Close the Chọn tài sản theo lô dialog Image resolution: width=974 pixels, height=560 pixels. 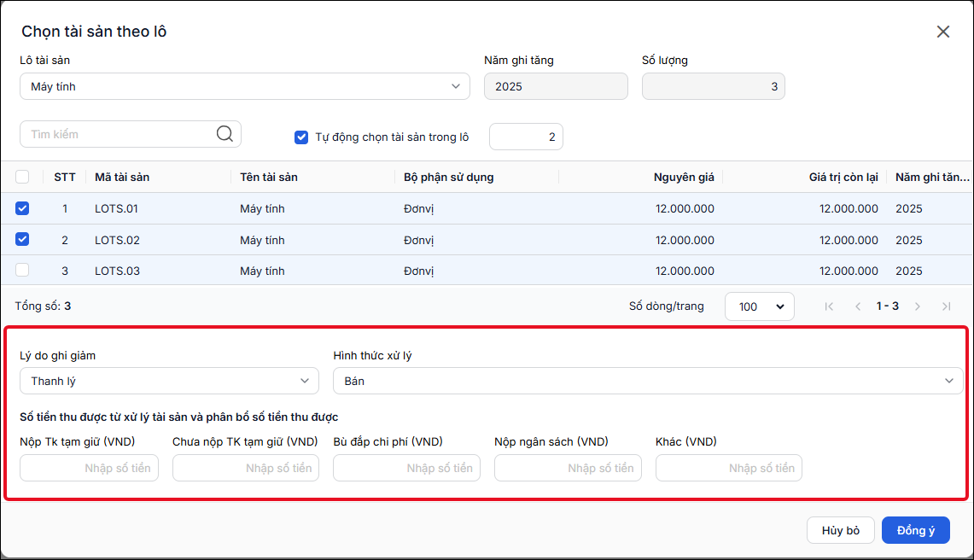pyautogui.click(x=943, y=32)
